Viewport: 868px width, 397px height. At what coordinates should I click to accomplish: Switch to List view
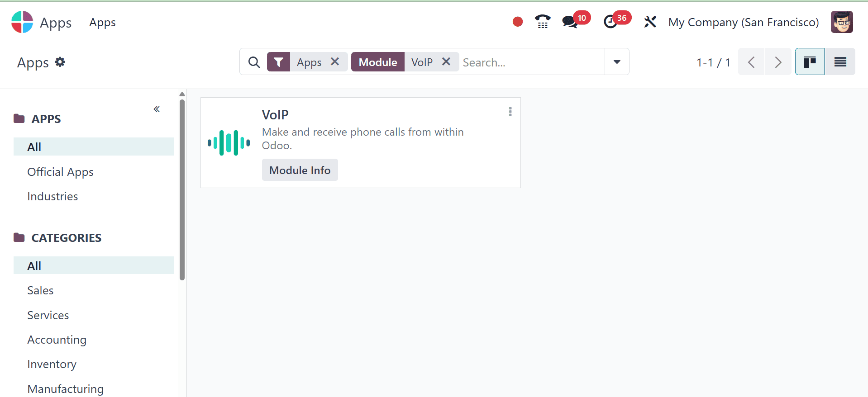[840, 62]
